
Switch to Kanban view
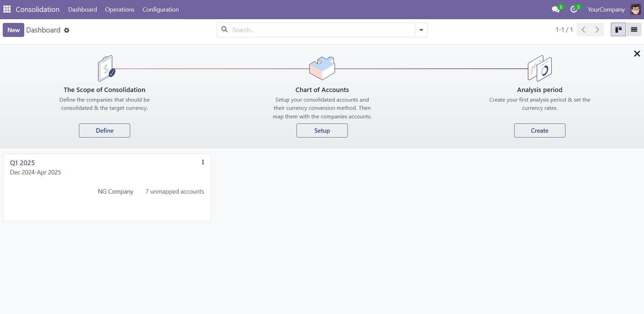618,30
